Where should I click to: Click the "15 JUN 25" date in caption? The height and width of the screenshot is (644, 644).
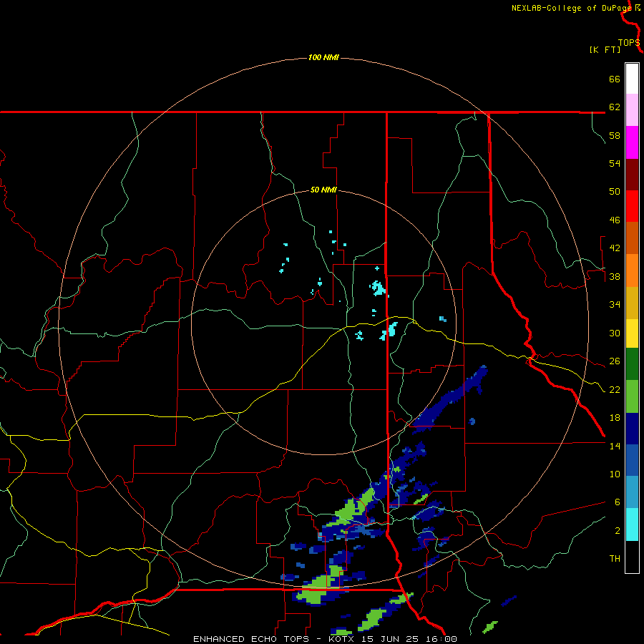pyautogui.click(x=389, y=639)
